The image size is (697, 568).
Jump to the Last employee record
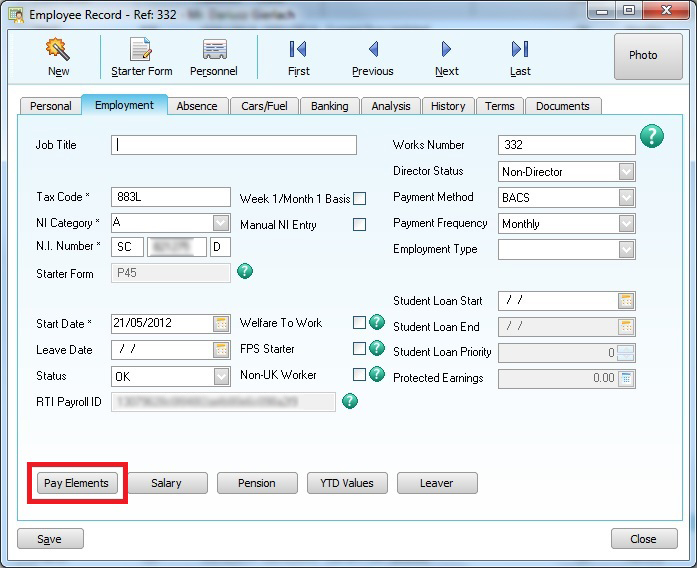[520, 57]
